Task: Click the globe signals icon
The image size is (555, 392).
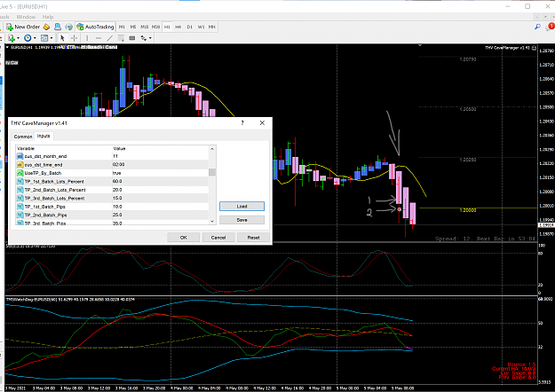Action: 68,27
